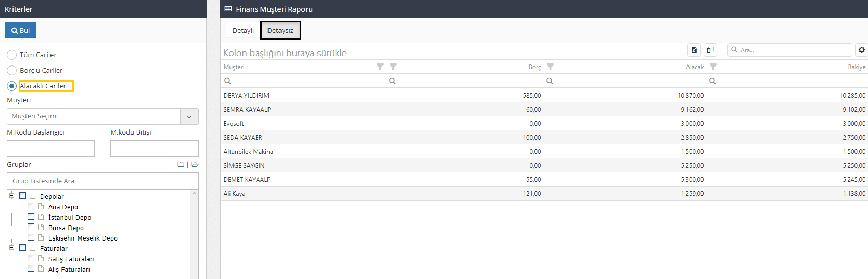
Task: Open grid settings gear icon
Action: (x=862, y=50)
